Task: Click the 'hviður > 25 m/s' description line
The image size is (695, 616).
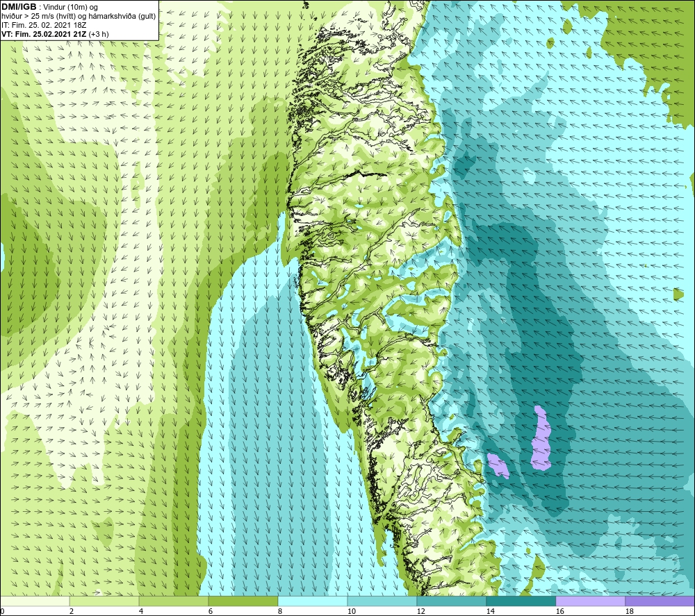Action: pyautogui.click(x=79, y=17)
